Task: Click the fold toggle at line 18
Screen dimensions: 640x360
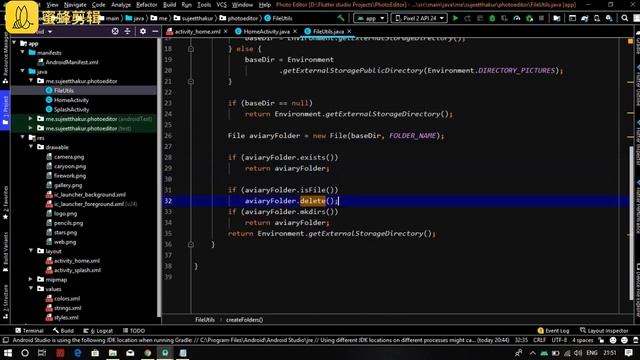Action: point(191,49)
